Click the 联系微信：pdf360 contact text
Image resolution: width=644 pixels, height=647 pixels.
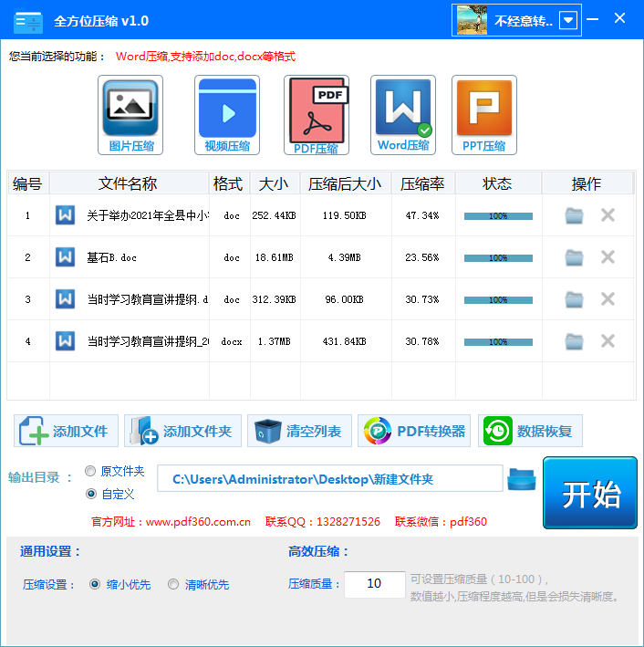tap(441, 522)
